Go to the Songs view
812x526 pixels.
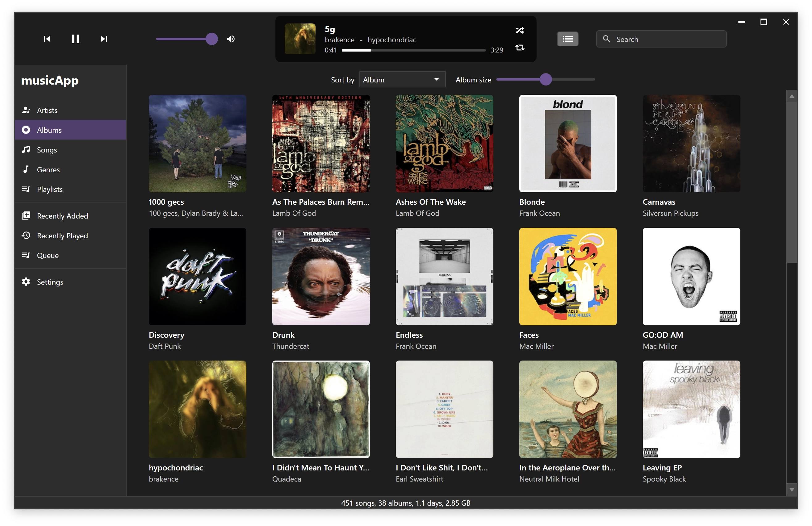point(70,150)
